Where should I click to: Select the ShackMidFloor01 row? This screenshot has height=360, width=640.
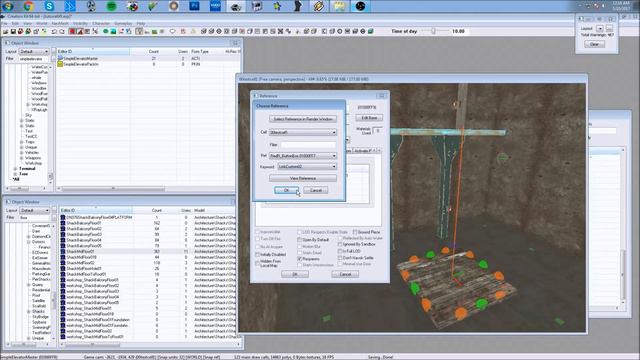point(149,251)
